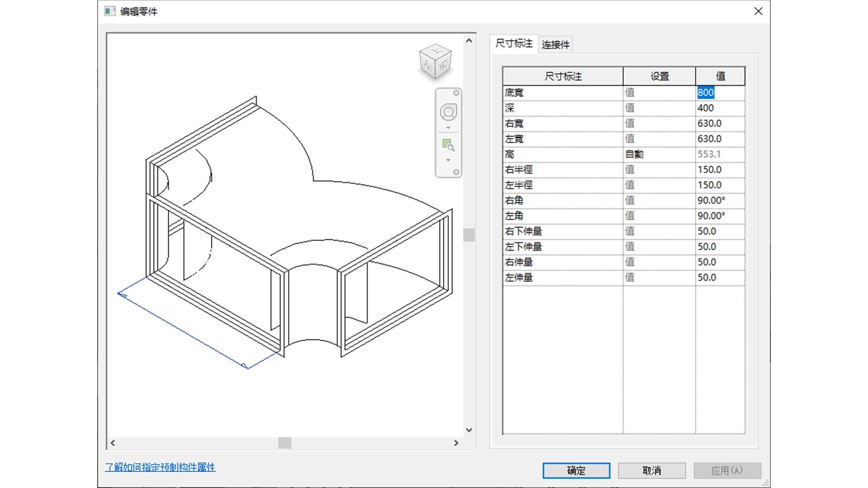The height and width of the screenshot is (488, 868).
Task: Switch to the 连接件 tab
Action: pyautogui.click(x=555, y=44)
